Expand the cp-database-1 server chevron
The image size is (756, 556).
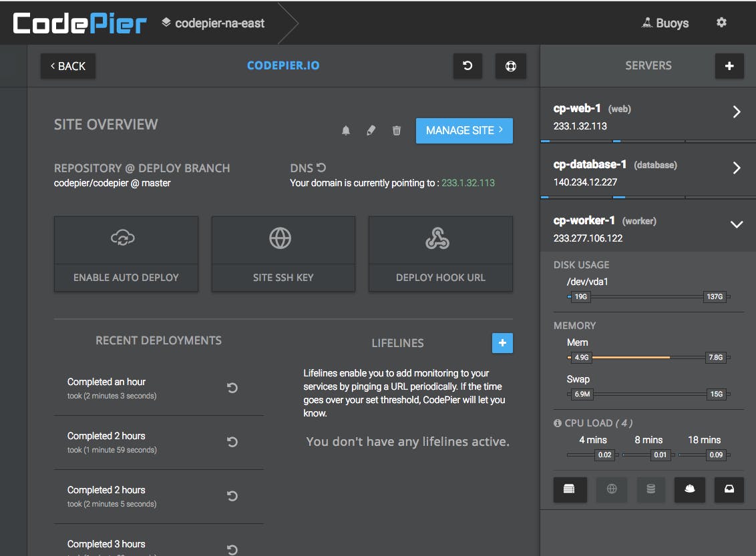[x=736, y=168]
